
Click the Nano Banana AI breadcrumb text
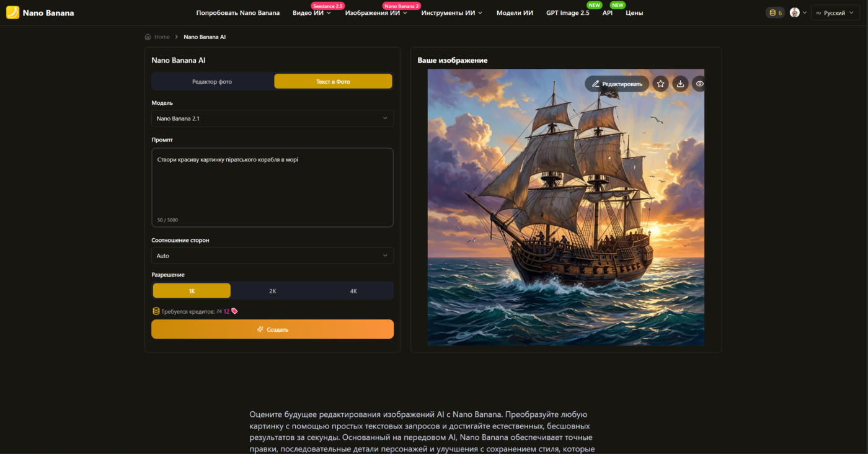(205, 37)
